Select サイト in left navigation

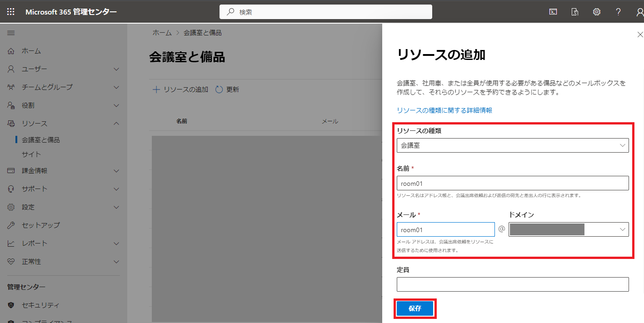pyautogui.click(x=31, y=154)
